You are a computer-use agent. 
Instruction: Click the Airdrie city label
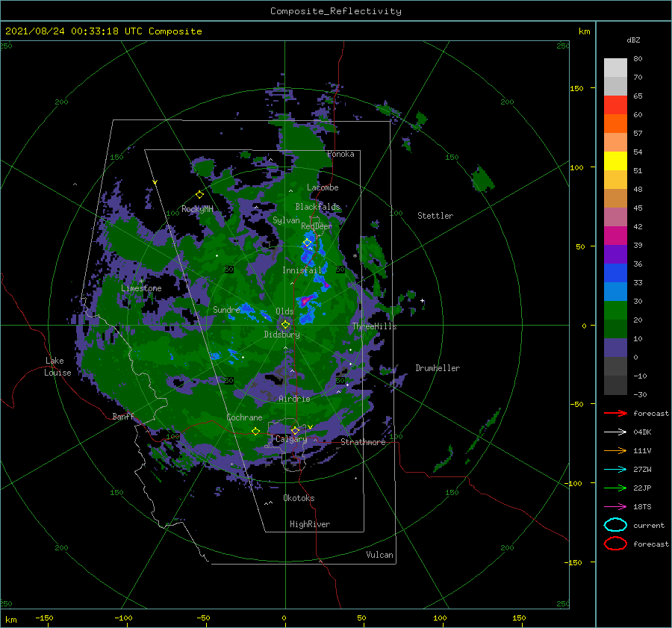point(294,399)
